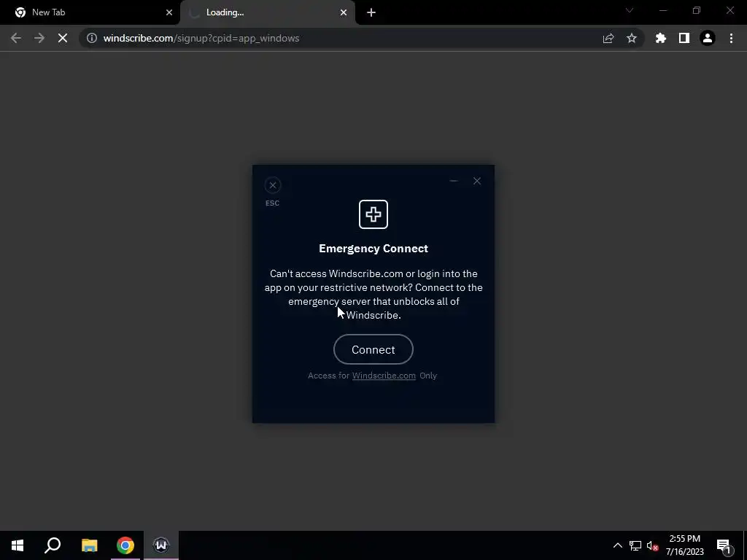Open the network status tray icon
The height and width of the screenshot is (560, 747).
pyautogui.click(x=635, y=545)
